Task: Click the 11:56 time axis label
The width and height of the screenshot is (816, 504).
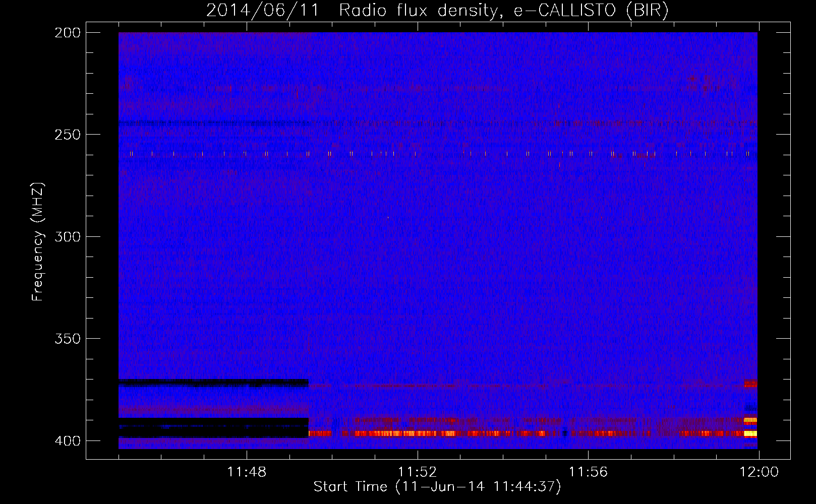Action: click(588, 472)
